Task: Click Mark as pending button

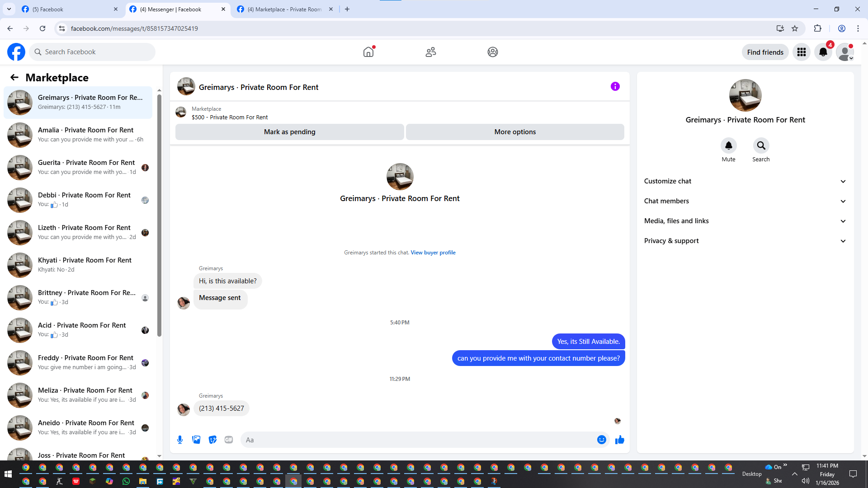Action: [x=289, y=132]
